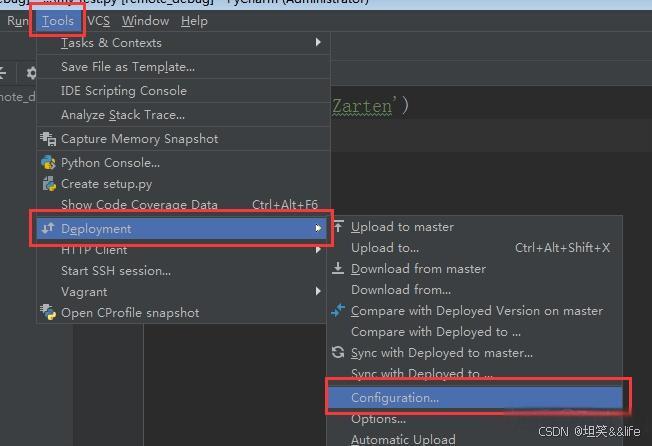The image size is (652, 446).
Task: Open the VCS menu
Action: 99,21
